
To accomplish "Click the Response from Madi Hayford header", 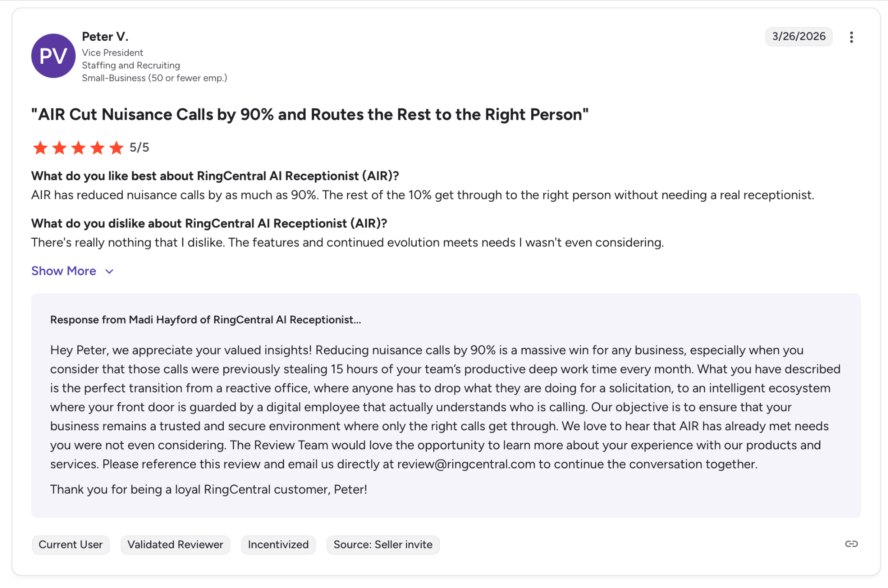I will [206, 320].
